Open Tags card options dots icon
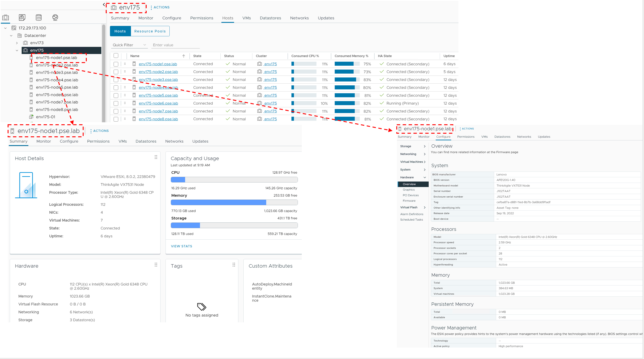The width and height of the screenshot is (644, 359). [x=234, y=264]
